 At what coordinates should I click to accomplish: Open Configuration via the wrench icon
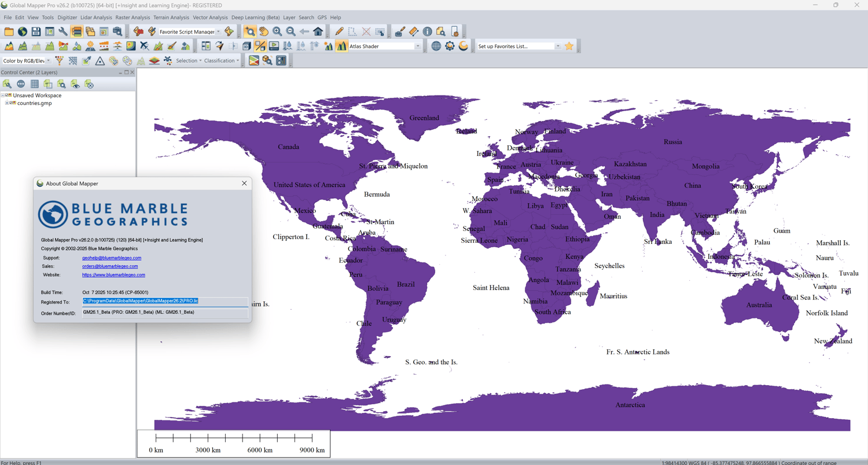pos(62,32)
